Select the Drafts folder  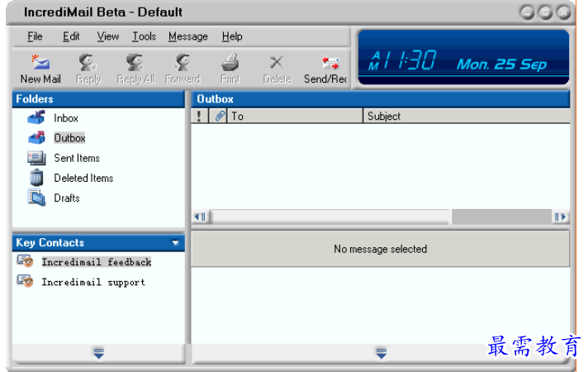(66, 198)
